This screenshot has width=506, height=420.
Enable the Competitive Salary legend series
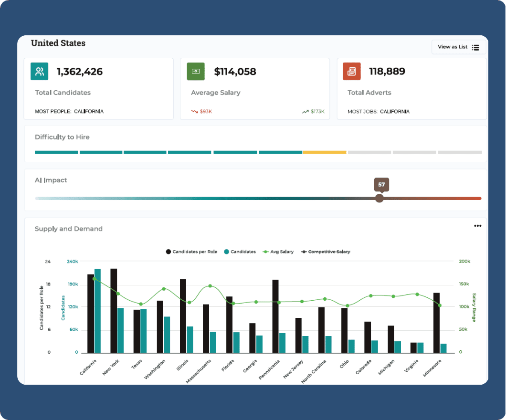pyautogui.click(x=325, y=252)
